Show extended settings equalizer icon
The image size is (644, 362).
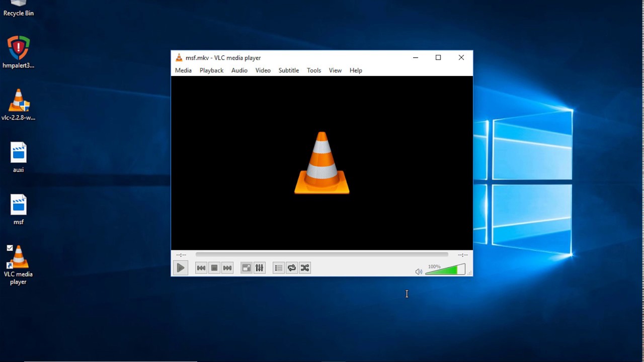pyautogui.click(x=259, y=268)
